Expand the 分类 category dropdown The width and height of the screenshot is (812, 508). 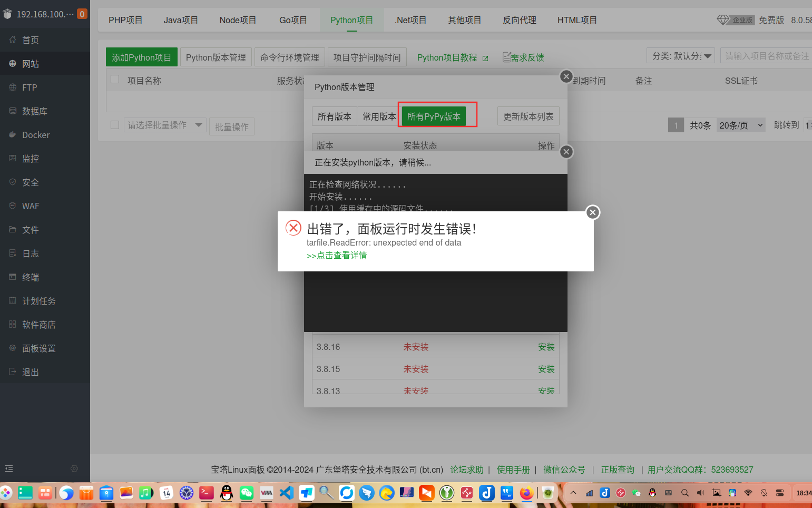pos(682,56)
